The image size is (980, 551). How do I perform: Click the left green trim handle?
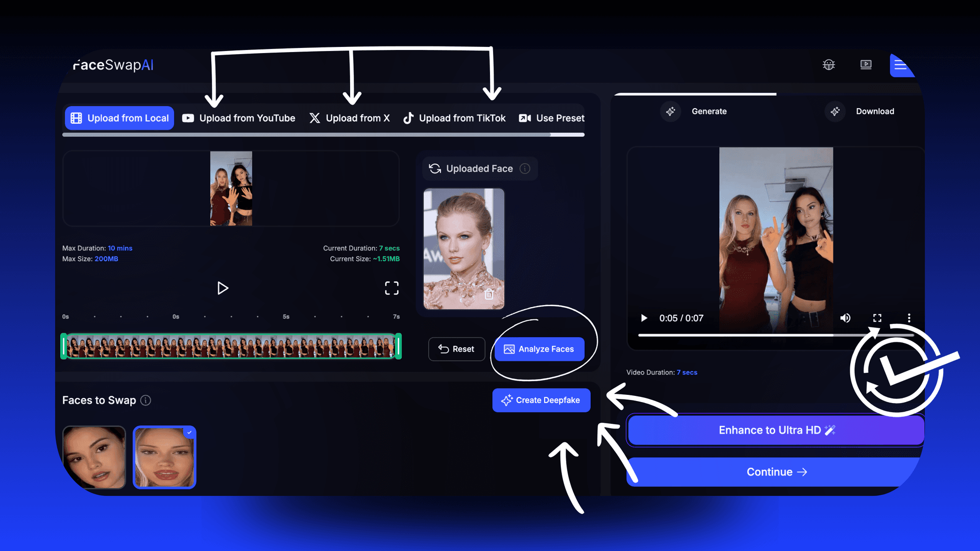(64, 346)
